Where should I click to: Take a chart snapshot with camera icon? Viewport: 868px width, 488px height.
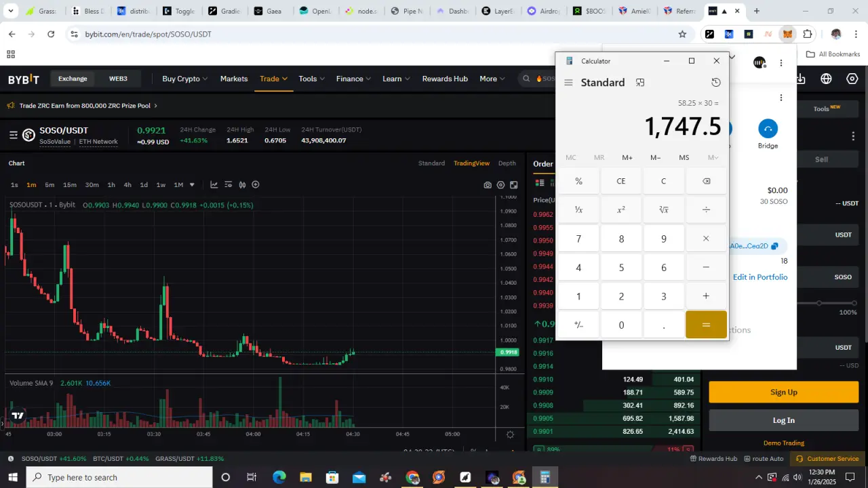pos(488,185)
